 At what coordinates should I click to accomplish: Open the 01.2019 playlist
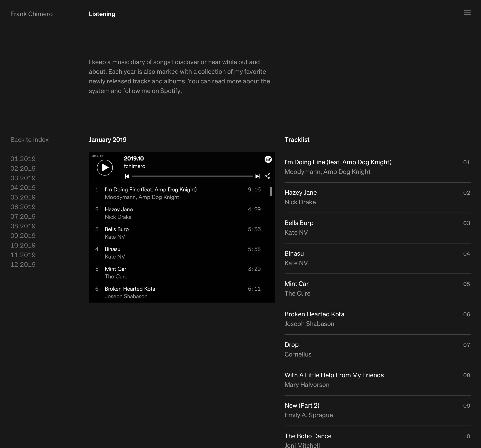tap(23, 159)
